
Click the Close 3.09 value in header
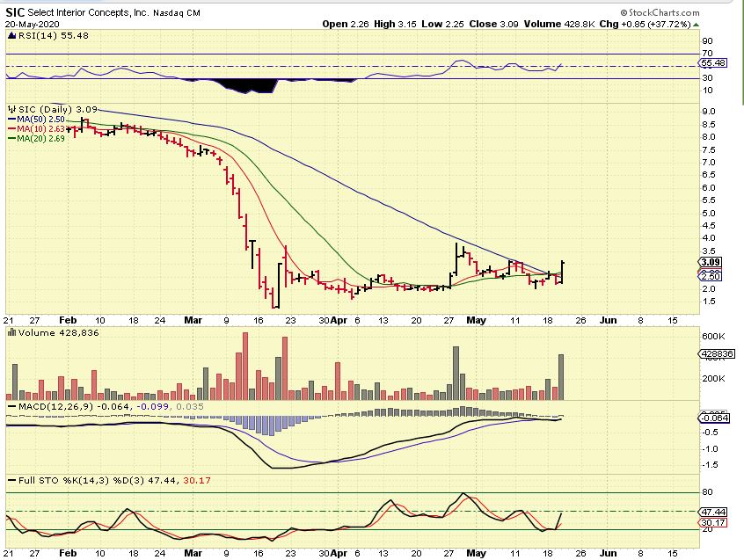click(x=494, y=25)
